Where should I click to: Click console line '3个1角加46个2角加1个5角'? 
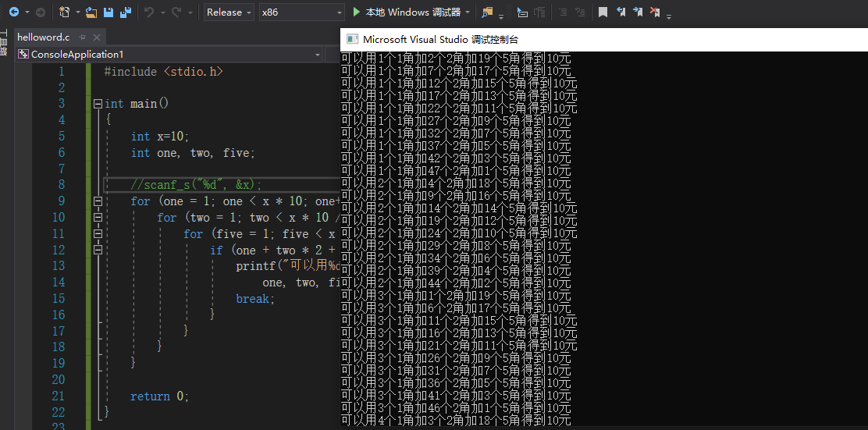tap(456, 408)
